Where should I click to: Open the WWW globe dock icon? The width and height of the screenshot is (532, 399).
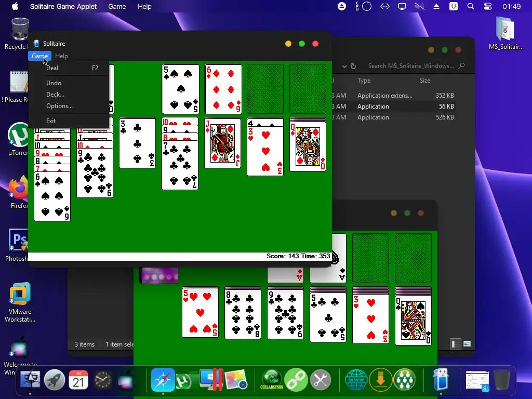tap(356, 380)
